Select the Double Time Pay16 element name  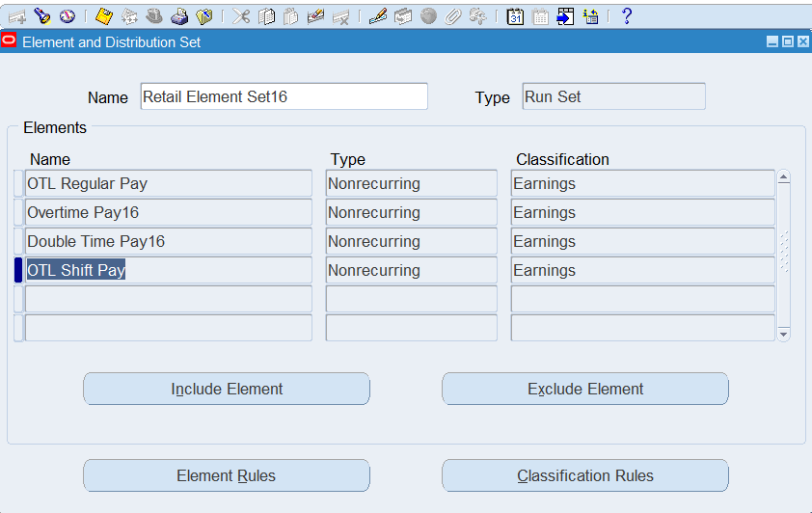click(169, 242)
